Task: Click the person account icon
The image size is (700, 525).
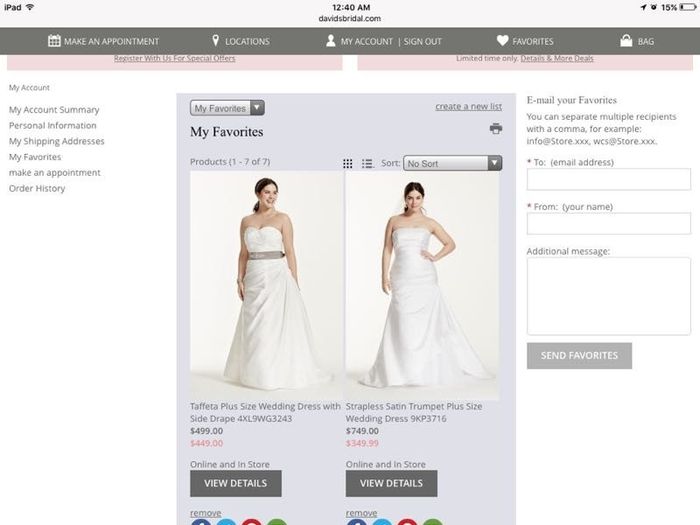Action: (330, 41)
